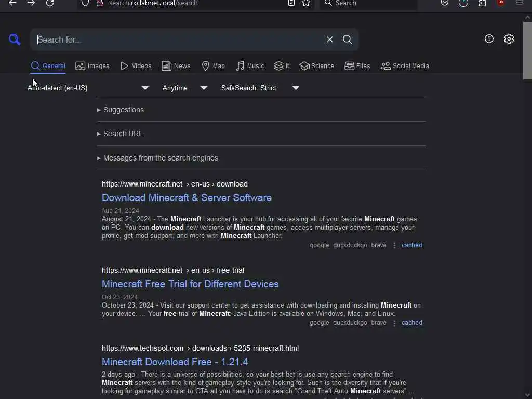Image resolution: width=532 pixels, height=399 pixels.
Task: Switch to the Social Media tab
Action: (405, 66)
